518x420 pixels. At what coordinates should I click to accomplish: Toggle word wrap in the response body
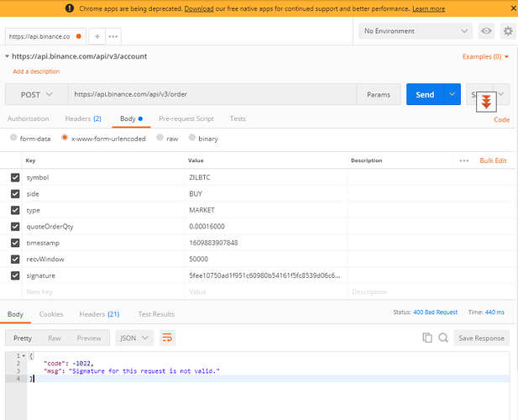[x=168, y=338]
